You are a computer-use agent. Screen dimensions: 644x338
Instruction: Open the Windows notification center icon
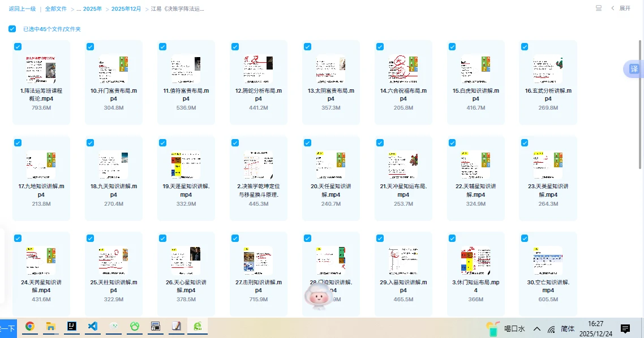(625, 328)
